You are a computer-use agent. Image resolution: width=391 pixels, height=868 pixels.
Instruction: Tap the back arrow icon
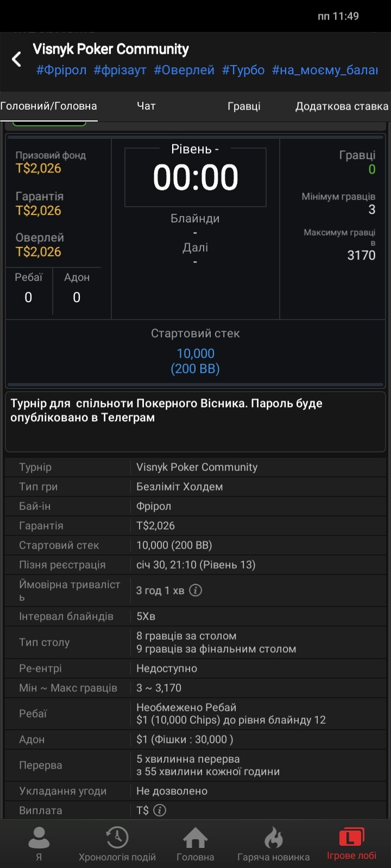click(17, 59)
